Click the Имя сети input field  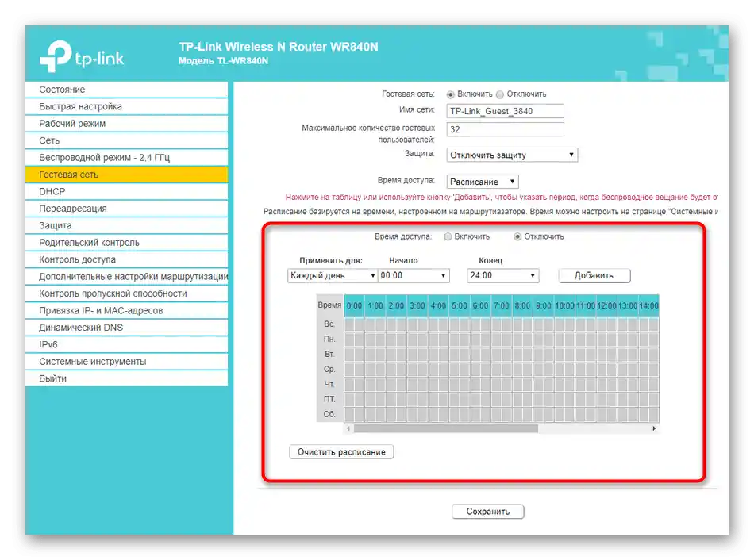coord(505,111)
